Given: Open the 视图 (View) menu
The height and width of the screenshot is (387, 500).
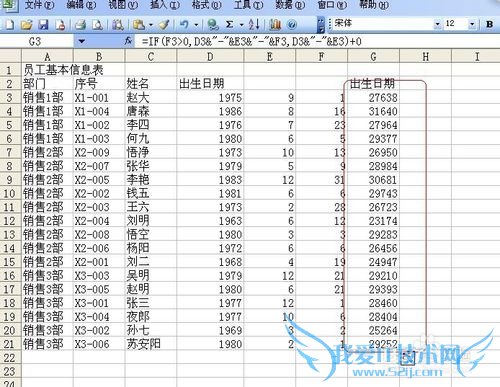Looking at the screenshot, I should [123, 5].
